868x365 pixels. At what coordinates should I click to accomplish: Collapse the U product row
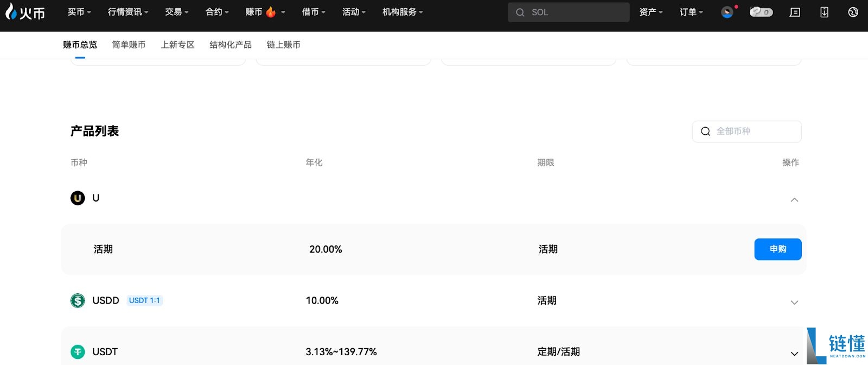(x=794, y=200)
